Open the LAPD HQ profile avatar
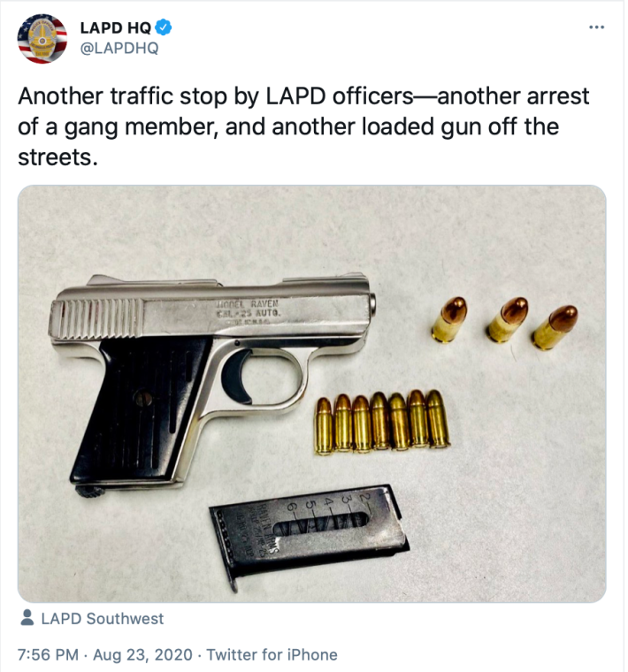This screenshot has width=628, height=672. click(42, 38)
